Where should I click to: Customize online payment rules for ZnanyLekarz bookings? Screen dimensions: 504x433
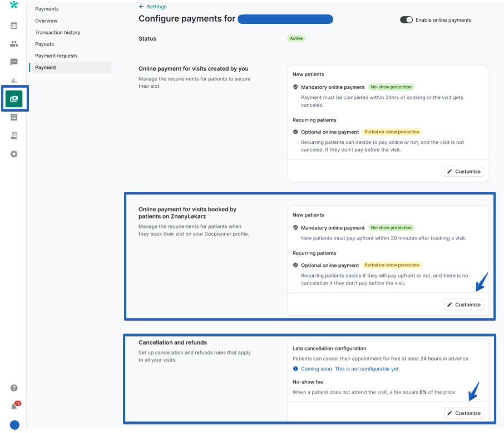[x=463, y=304]
